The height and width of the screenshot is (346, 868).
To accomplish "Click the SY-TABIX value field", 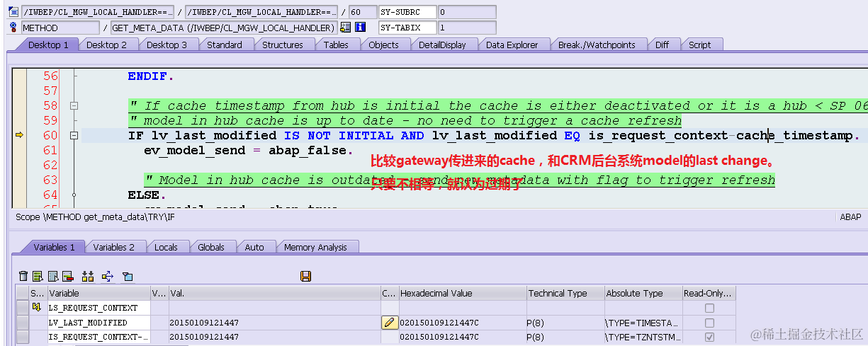I will (467, 28).
